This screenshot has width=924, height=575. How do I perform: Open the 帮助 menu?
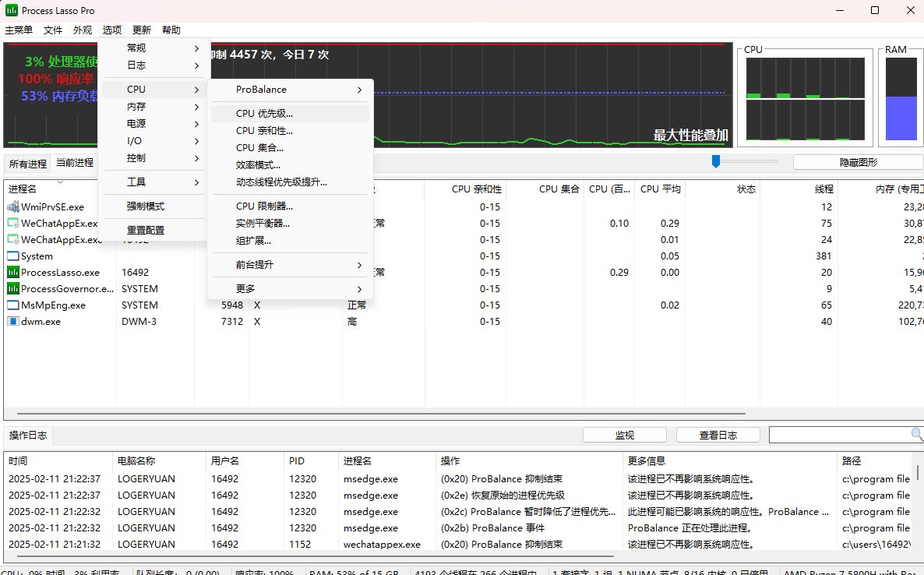coord(171,30)
